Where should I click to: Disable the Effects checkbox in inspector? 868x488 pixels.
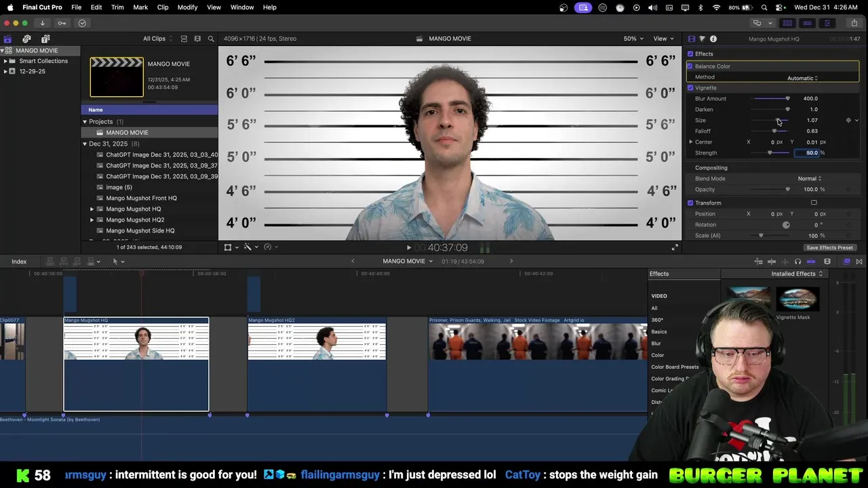click(x=690, y=54)
